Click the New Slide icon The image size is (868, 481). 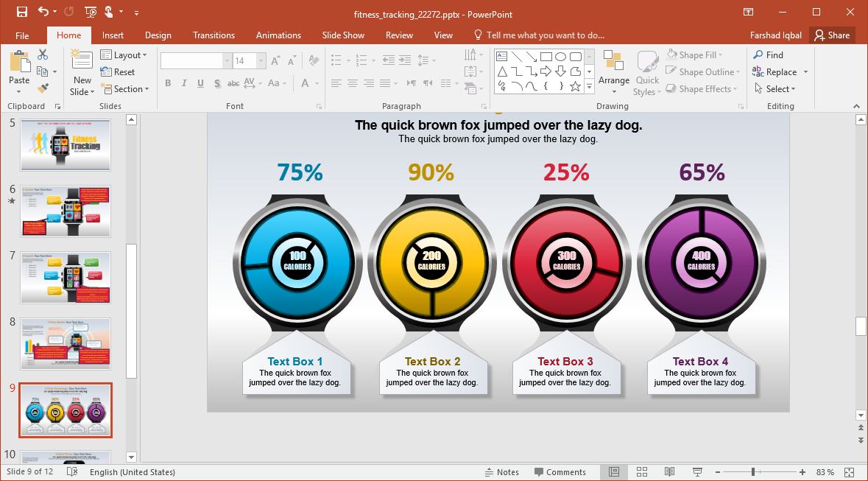[x=82, y=61]
